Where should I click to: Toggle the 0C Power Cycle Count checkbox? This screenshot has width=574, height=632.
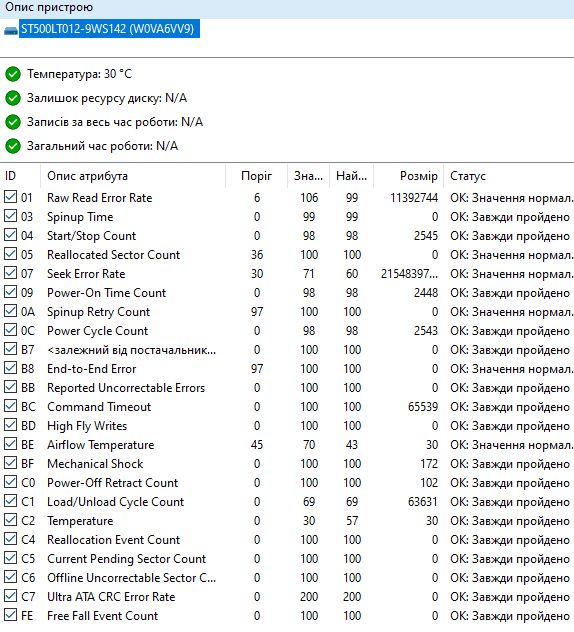click(x=10, y=330)
